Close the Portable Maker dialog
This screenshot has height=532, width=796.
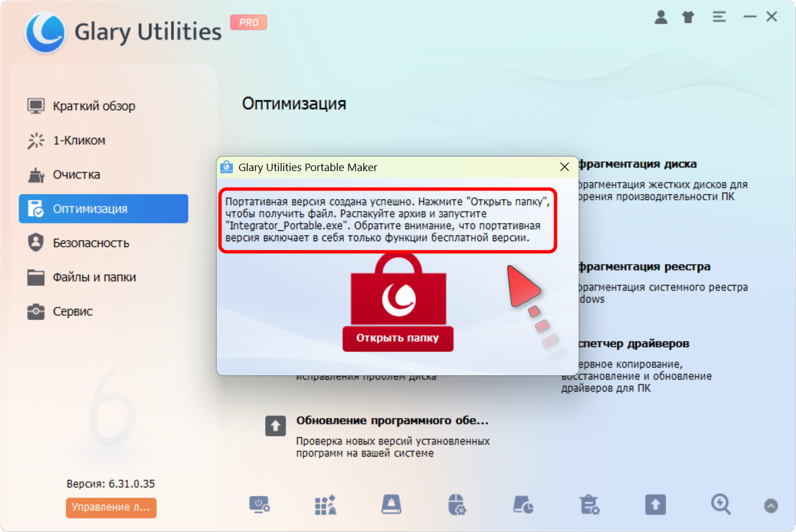pos(564,167)
